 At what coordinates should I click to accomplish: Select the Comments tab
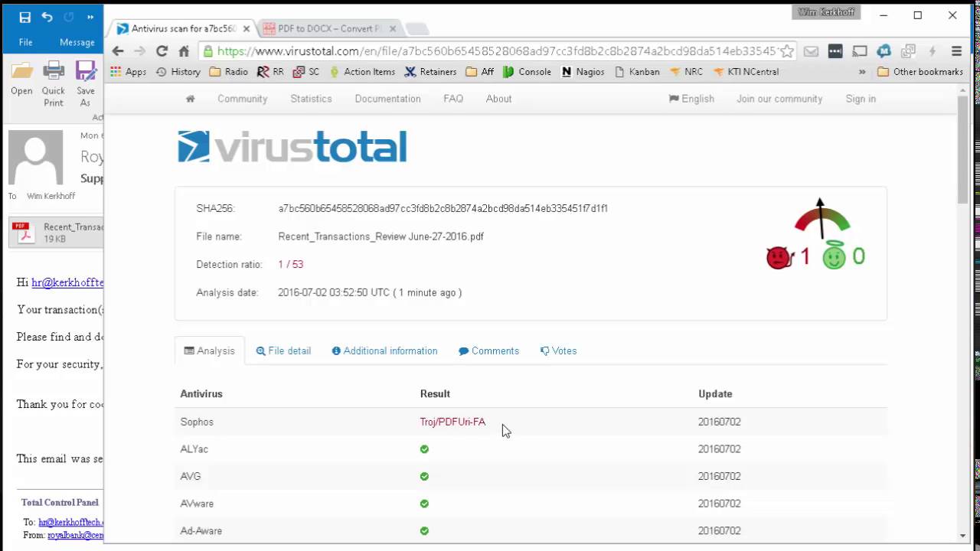pos(488,350)
